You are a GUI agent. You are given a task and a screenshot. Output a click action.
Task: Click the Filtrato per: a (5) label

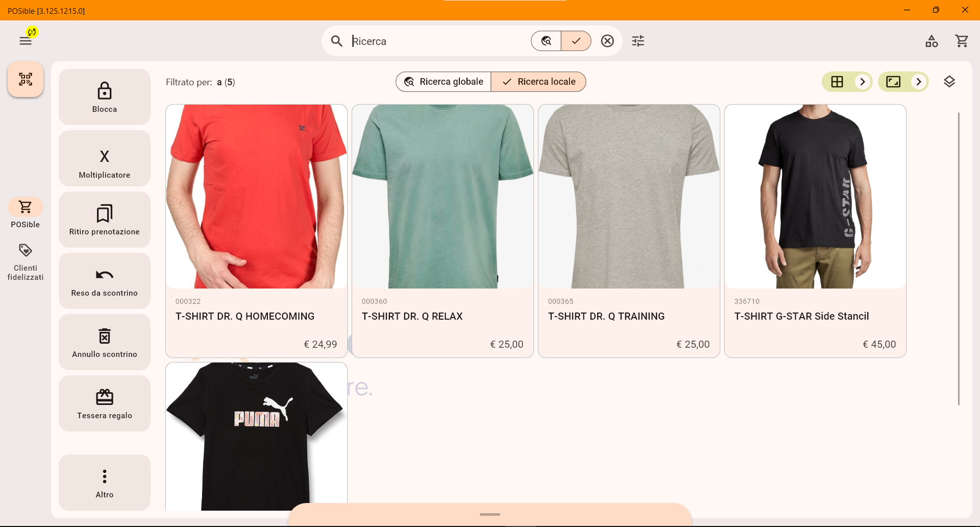coord(201,82)
